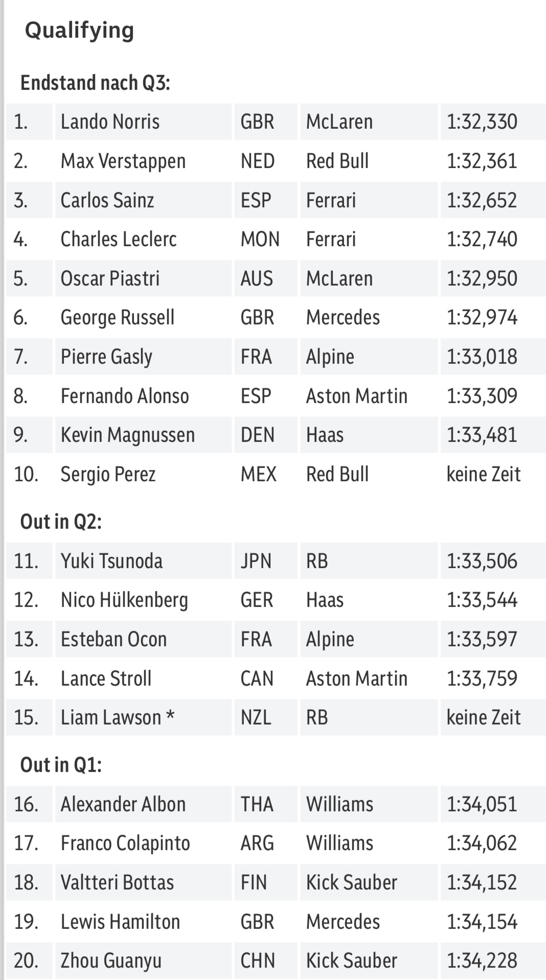The image size is (546, 980).
Task: Select the Out in Q1 section label
Action: point(61,765)
